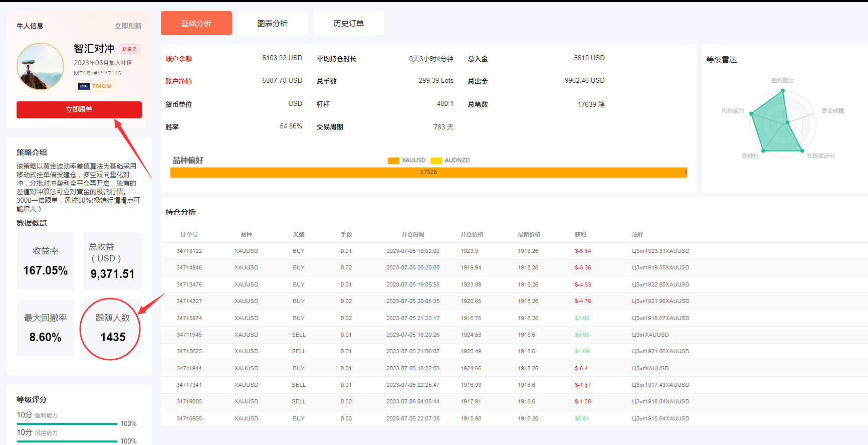Click the 最大回撤率 8.60% card
Screen dimensions: 868x445
pos(45,328)
